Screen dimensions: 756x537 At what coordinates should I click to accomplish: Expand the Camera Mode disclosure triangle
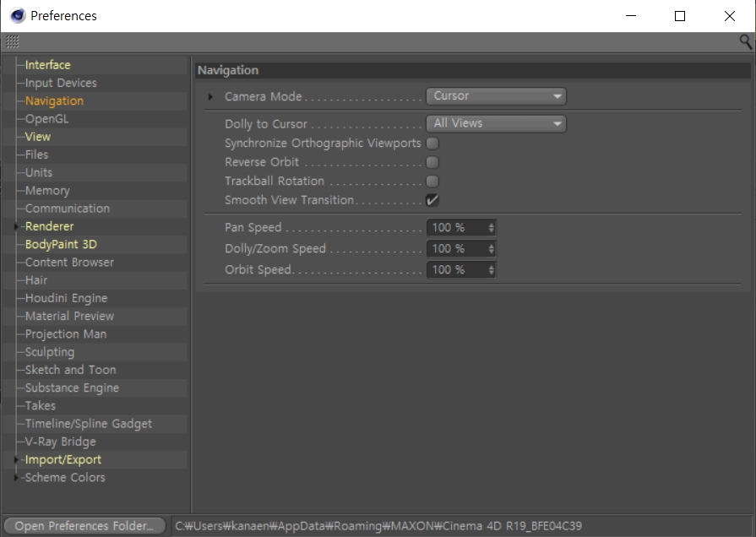point(210,96)
